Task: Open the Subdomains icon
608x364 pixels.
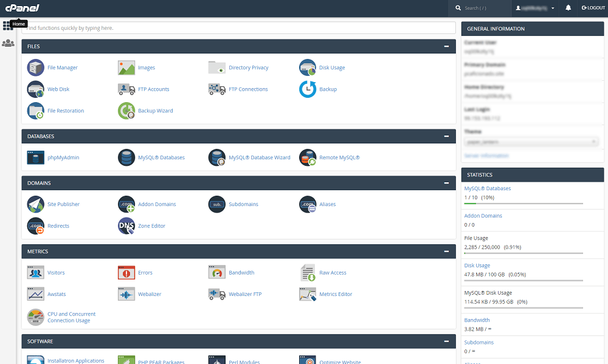Action: [x=217, y=204]
